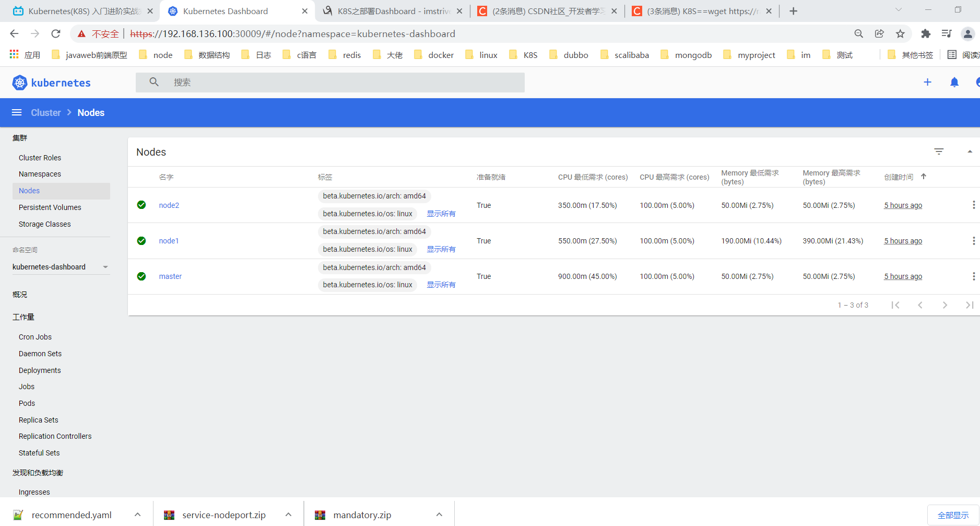980x526 pixels.
Task: Open actions menu for node1 row
Action: point(973,241)
